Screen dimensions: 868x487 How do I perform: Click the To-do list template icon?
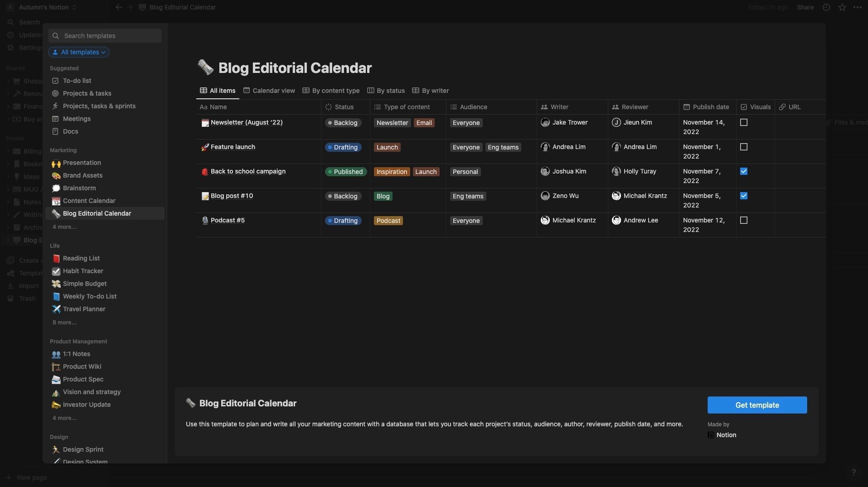[x=55, y=81]
